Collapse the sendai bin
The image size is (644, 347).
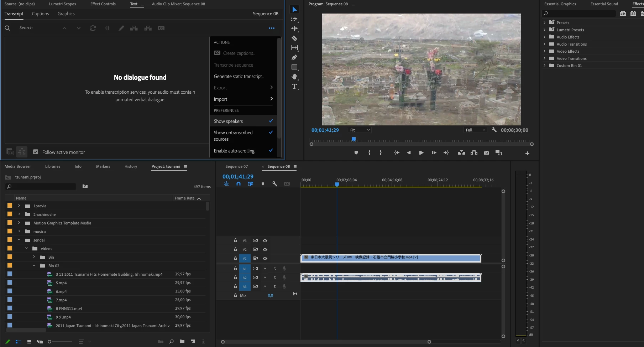click(19, 240)
